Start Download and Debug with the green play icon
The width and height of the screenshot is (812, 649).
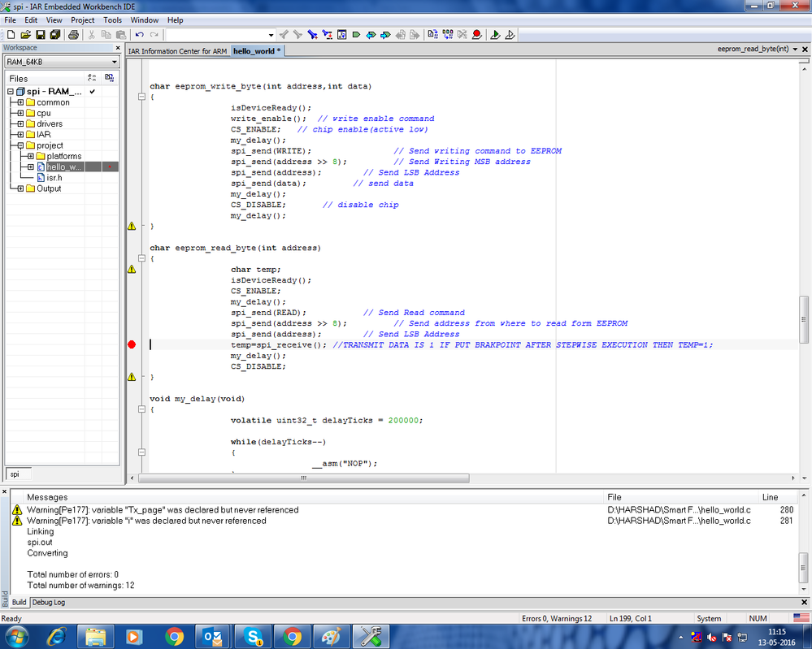(495, 35)
